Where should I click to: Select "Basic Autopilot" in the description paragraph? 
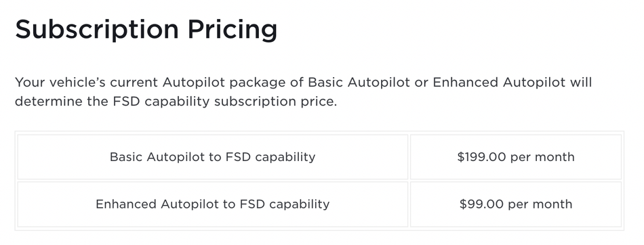pyautogui.click(x=359, y=83)
